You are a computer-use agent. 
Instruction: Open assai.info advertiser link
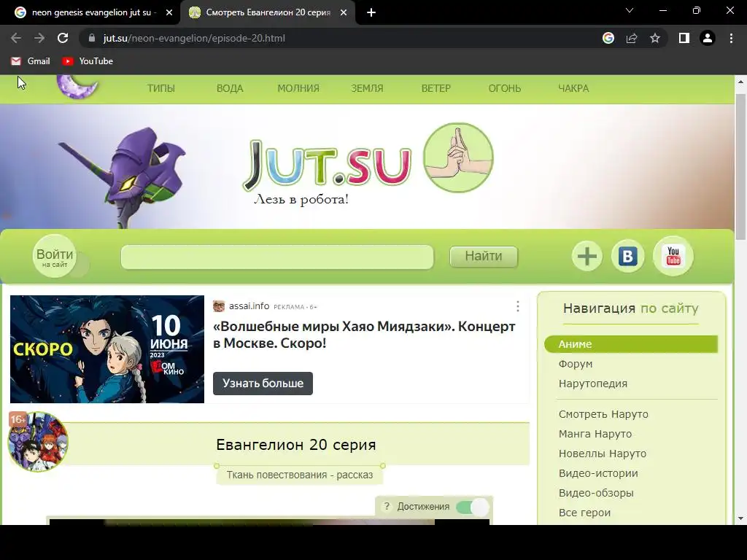click(x=249, y=306)
